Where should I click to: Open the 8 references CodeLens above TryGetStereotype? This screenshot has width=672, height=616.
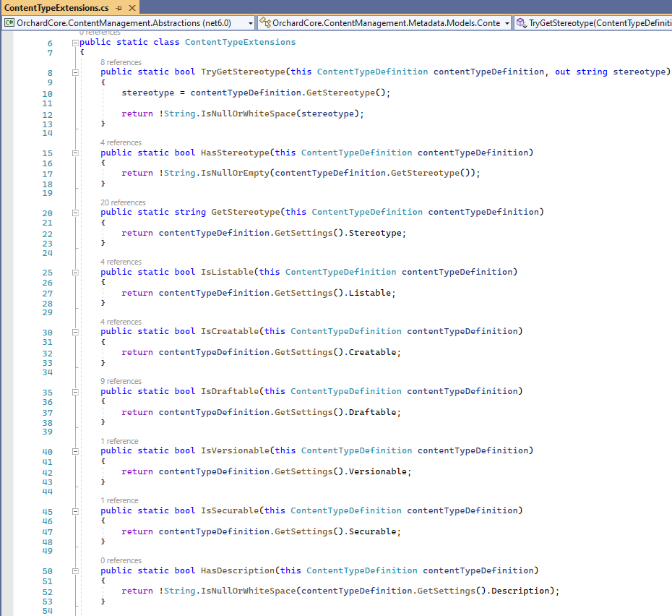click(121, 62)
